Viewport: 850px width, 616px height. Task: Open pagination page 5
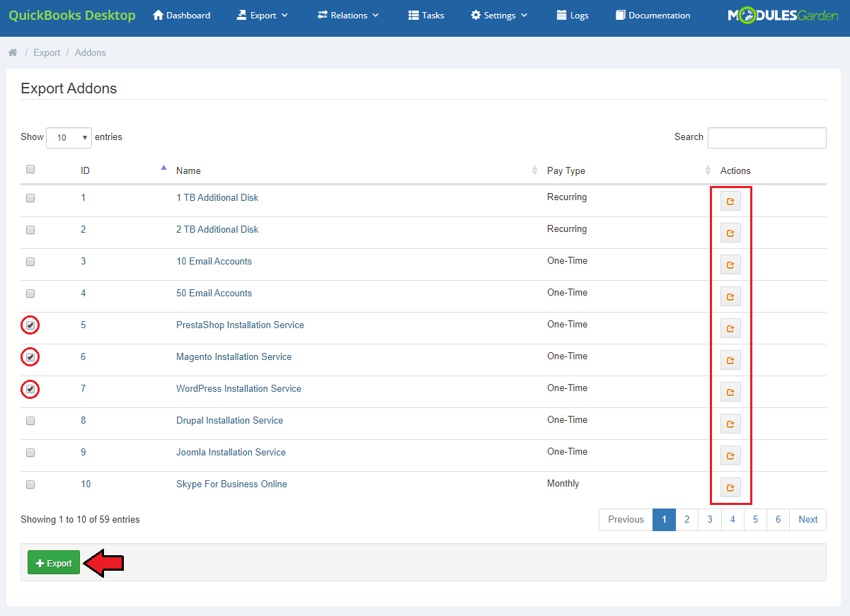coord(755,519)
